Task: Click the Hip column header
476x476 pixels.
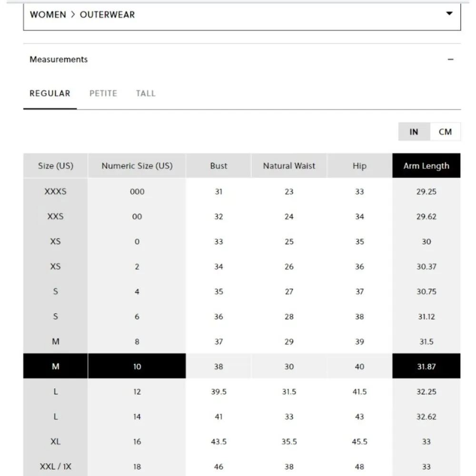Action: (359, 166)
